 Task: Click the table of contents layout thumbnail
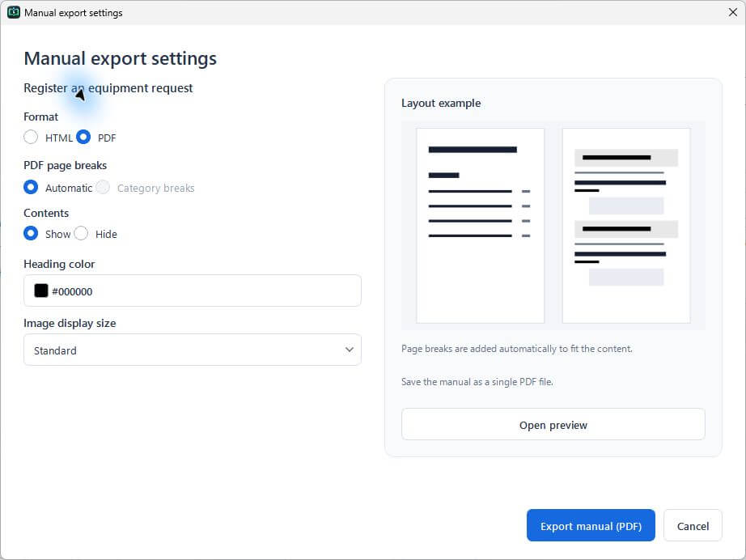(x=480, y=226)
